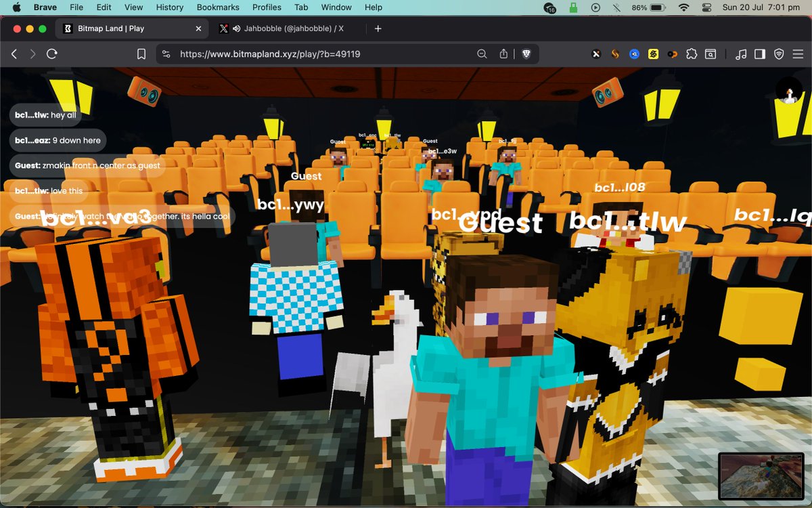812x508 pixels.
Task: Open the View menu
Action: [x=134, y=7]
